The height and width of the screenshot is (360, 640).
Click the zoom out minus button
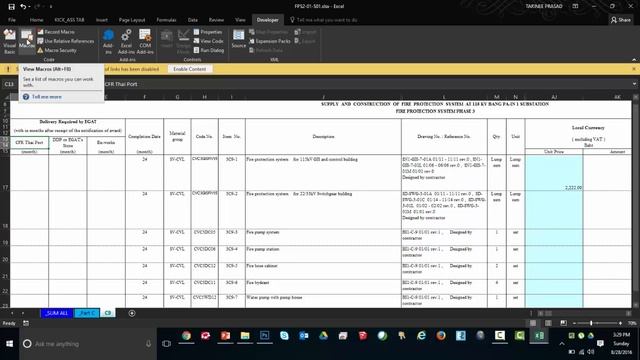point(574,323)
